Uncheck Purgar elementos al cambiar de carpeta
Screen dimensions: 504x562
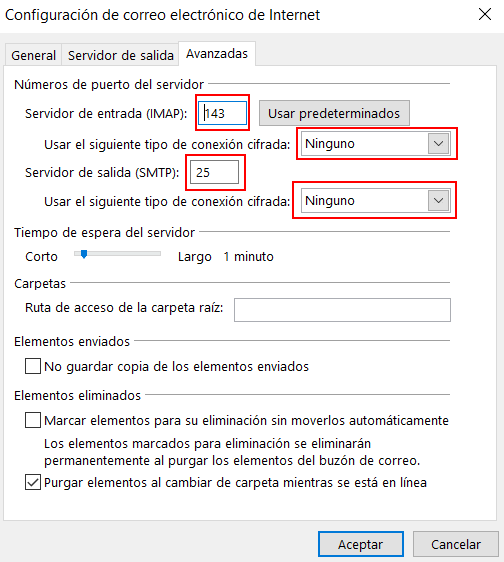tap(33, 482)
